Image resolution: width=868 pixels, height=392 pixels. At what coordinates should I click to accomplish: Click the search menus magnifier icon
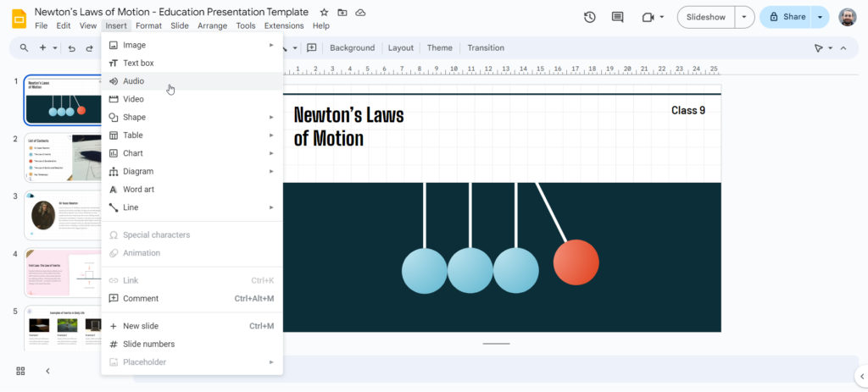click(x=24, y=48)
